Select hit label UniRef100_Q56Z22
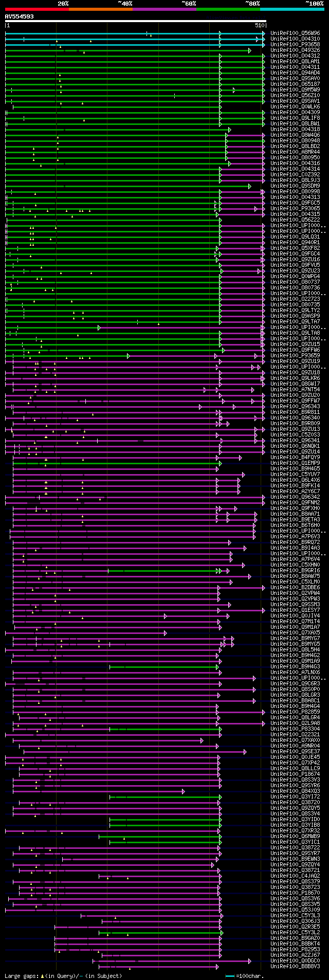Viewport: 329px width, 980px height. [x=295, y=220]
